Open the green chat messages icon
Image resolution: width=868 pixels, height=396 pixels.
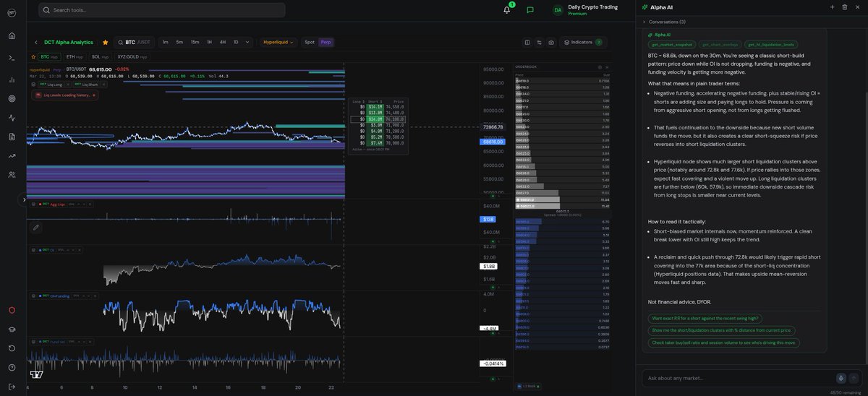(x=530, y=10)
